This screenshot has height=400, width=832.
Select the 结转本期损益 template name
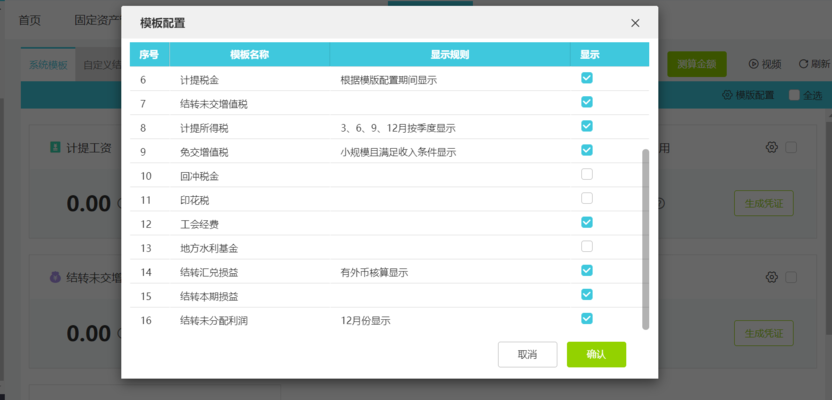coord(209,297)
